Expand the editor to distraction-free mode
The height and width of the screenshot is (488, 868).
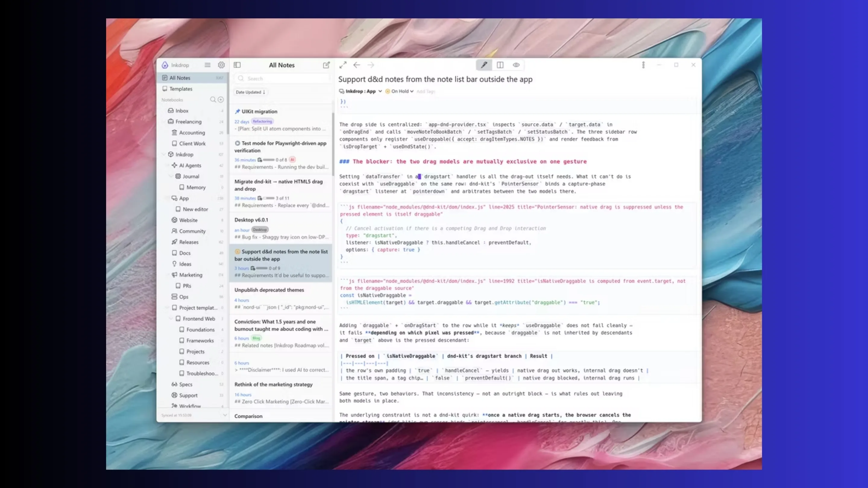343,65
